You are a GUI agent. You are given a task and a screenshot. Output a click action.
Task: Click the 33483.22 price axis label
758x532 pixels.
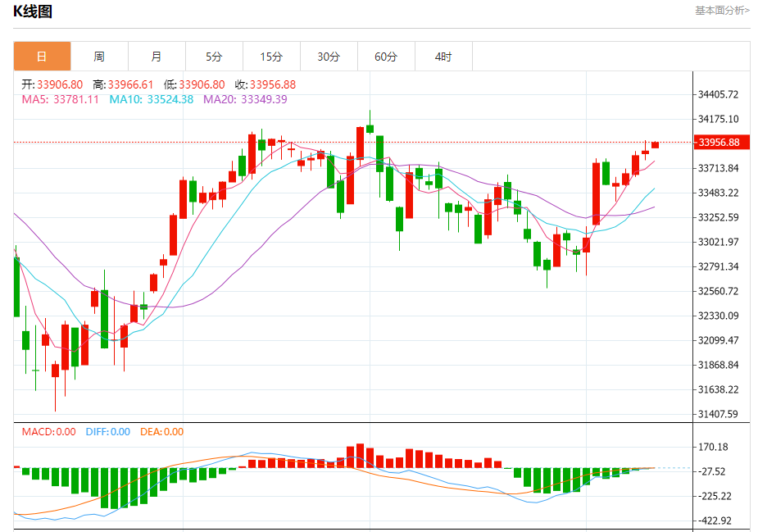[719, 193]
